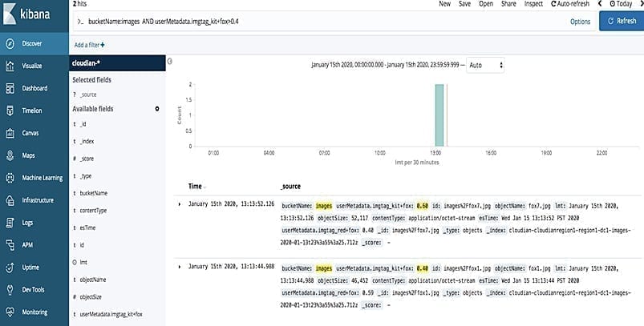Collapse the field sidebar arrow
644x326 pixels.
pyautogui.click(x=170, y=62)
